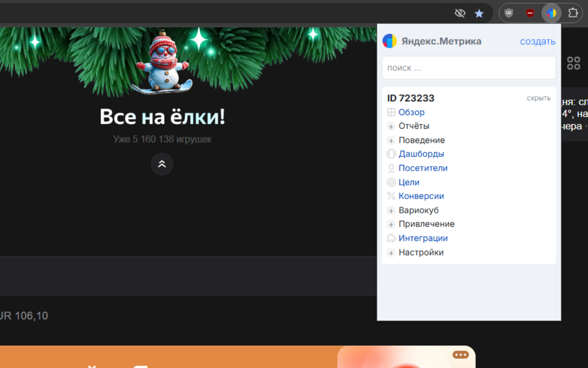Click the поиск search field
This screenshot has height=368, width=588.
click(x=469, y=68)
